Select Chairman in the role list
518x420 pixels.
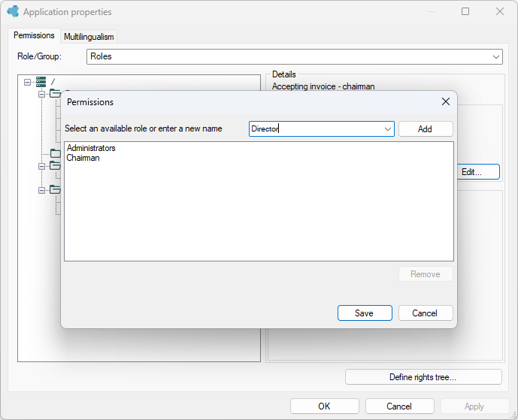tap(83, 158)
